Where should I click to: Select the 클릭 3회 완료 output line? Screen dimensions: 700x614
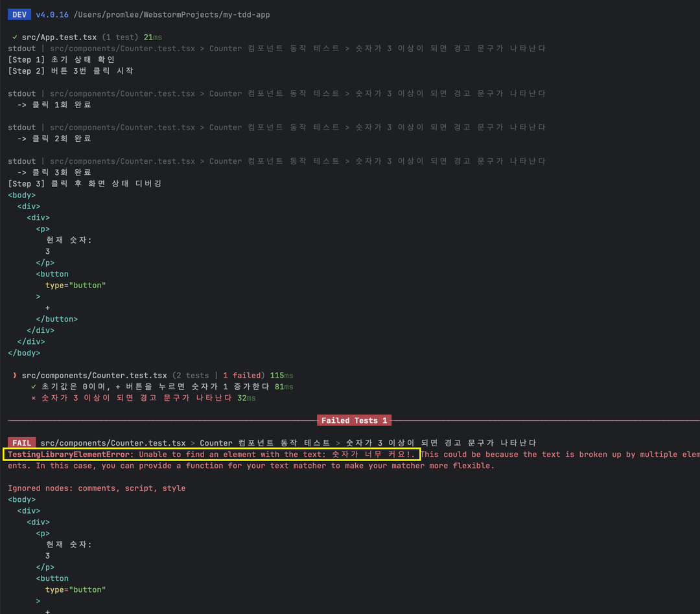[54, 172]
